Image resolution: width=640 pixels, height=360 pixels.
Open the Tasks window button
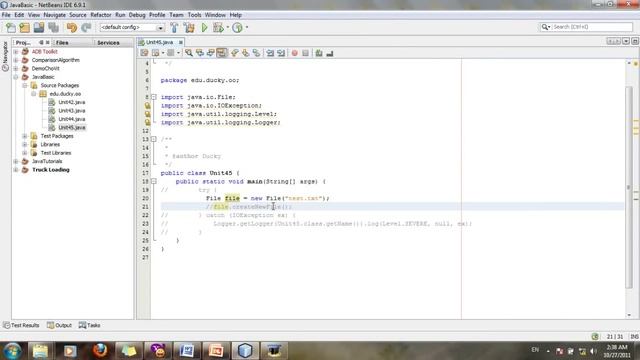point(89,325)
